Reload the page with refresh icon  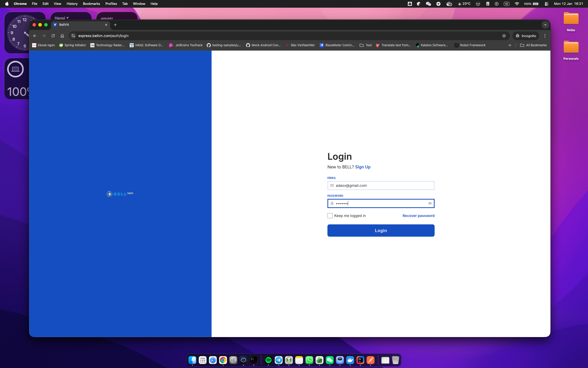click(53, 36)
